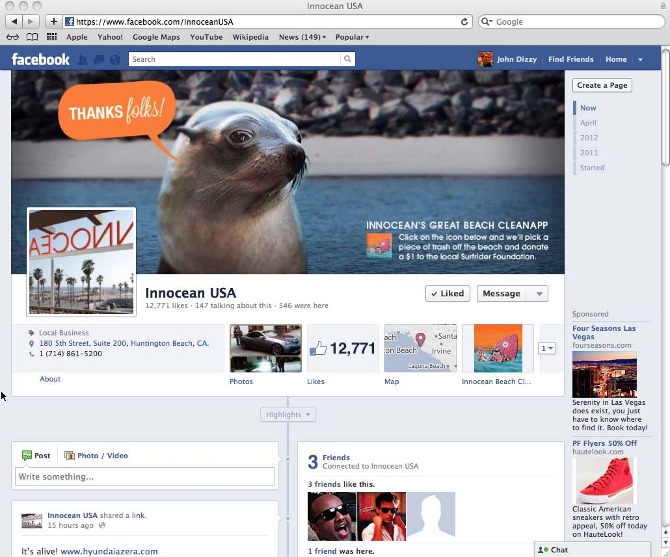Open the Map thumbnail
Image resolution: width=670 pixels, height=557 pixels.
(420, 348)
